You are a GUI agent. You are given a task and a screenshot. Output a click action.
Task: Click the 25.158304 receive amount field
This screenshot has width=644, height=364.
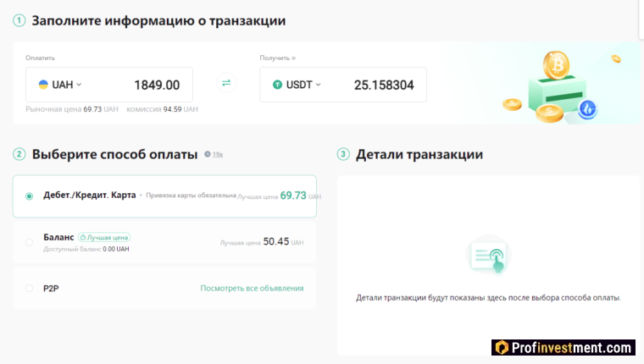384,85
